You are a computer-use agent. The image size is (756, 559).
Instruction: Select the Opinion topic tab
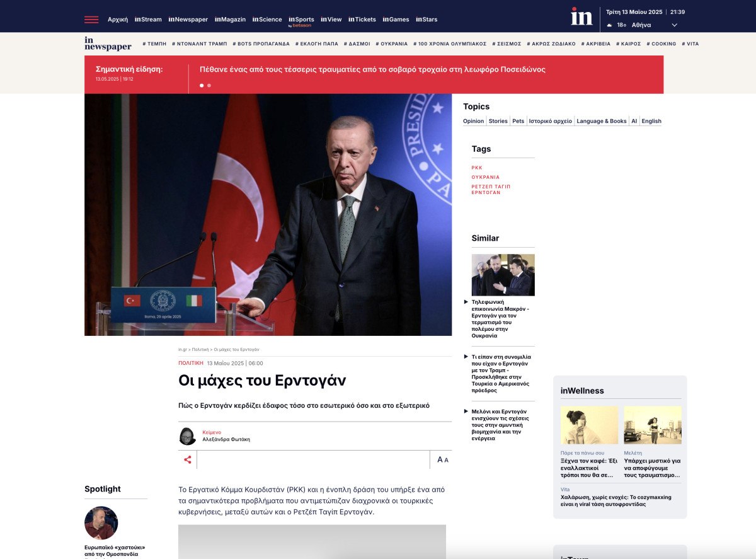tap(473, 121)
